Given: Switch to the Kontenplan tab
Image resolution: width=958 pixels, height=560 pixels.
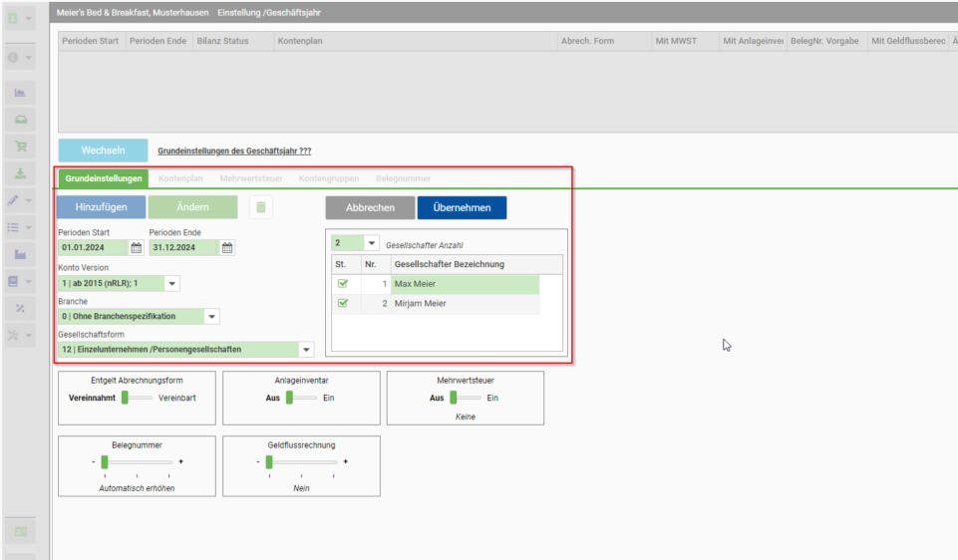Looking at the screenshot, I should pyautogui.click(x=180, y=178).
